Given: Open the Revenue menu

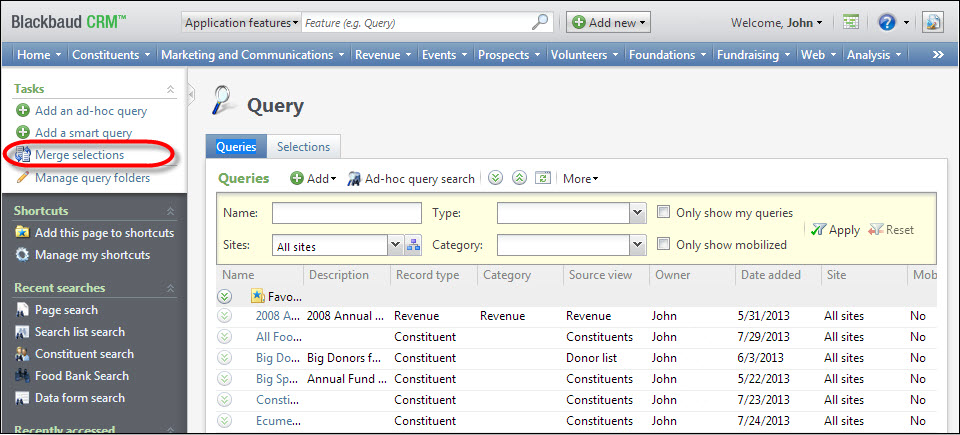Looking at the screenshot, I should [x=382, y=55].
